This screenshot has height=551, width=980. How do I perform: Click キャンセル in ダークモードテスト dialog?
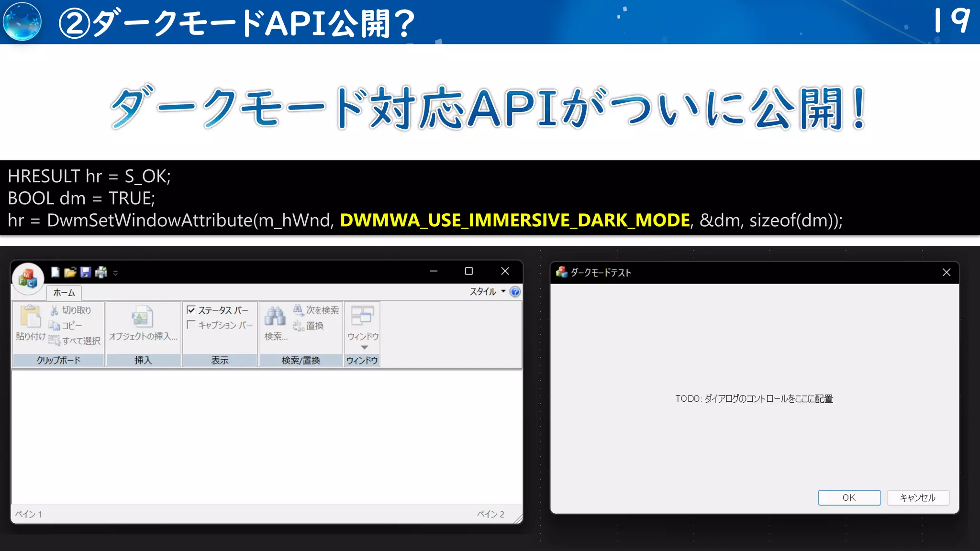pyautogui.click(x=918, y=497)
